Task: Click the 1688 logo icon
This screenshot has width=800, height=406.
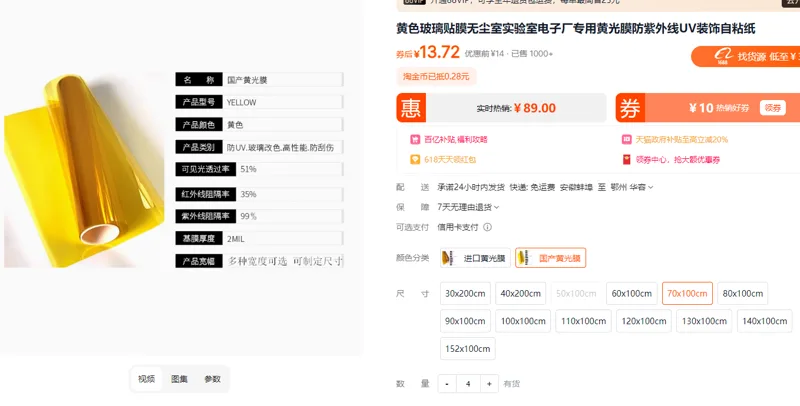Action: pos(723,56)
